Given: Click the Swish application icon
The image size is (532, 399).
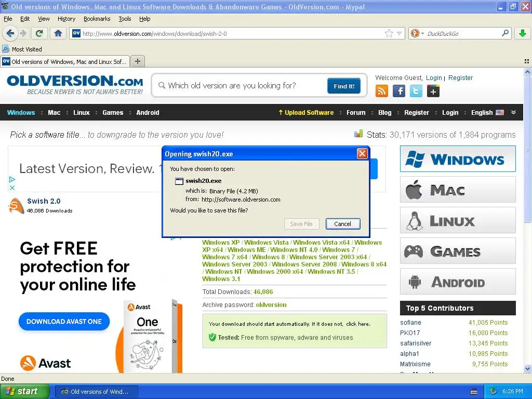Looking at the screenshot, I should point(16,206).
